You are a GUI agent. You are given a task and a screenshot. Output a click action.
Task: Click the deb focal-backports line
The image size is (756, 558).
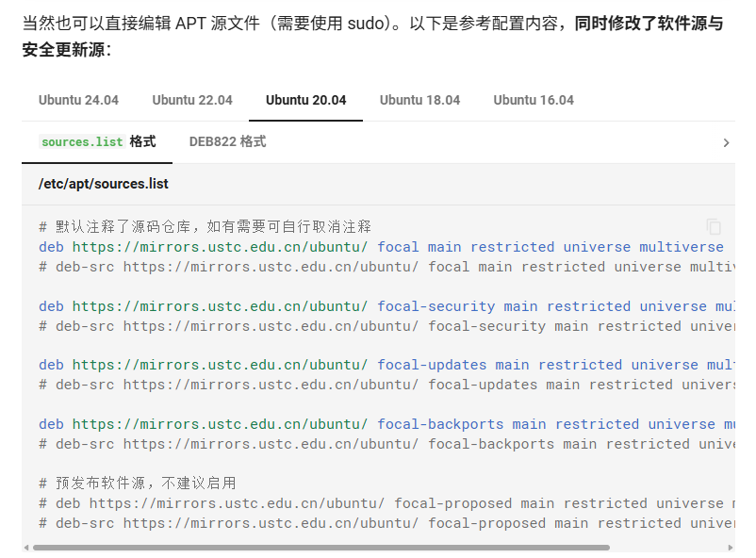pos(386,424)
